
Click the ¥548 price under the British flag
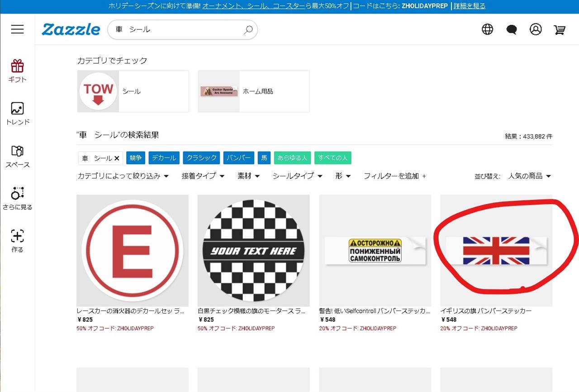pos(449,320)
